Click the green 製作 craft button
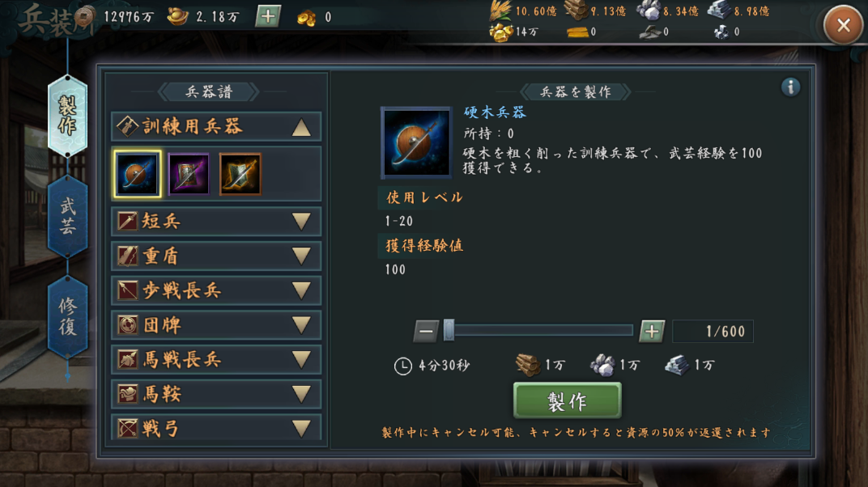868x487 pixels. click(x=568, y=400)
